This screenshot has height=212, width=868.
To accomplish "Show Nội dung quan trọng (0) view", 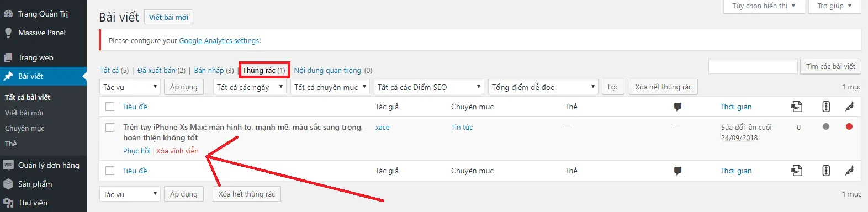I will pyautogui.click(x=333, y=70).
